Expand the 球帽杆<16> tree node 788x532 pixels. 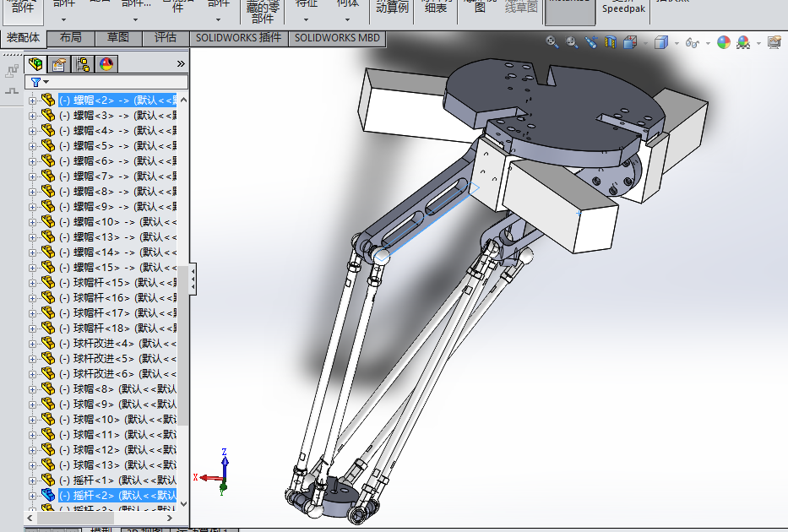pyautogui.click(x=33, y=298)
